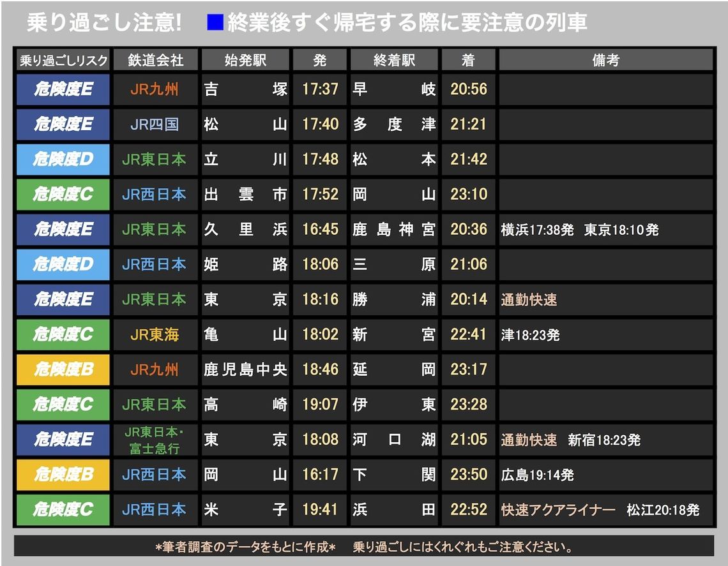Click the departure time 18:16
Image resolution: width=728 pixels, height=566 pixels.
tap(320, 299)
